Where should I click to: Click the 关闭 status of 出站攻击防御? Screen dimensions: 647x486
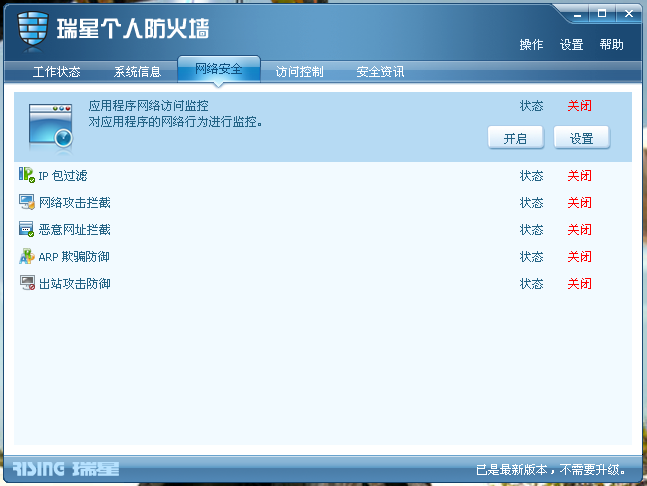click(579, 283)
